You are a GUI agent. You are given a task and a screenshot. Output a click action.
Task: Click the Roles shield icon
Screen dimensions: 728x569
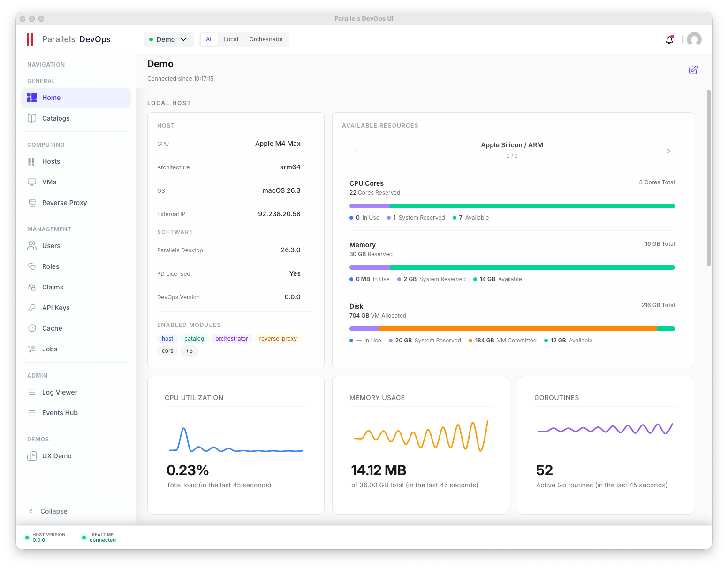[x=32, y=266]
